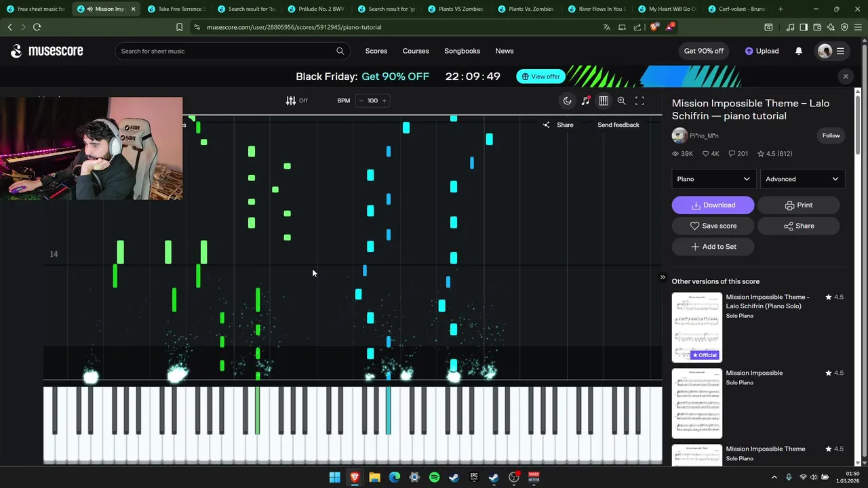
Task: Open the Piano instrument dropdown
Action: 713,179
